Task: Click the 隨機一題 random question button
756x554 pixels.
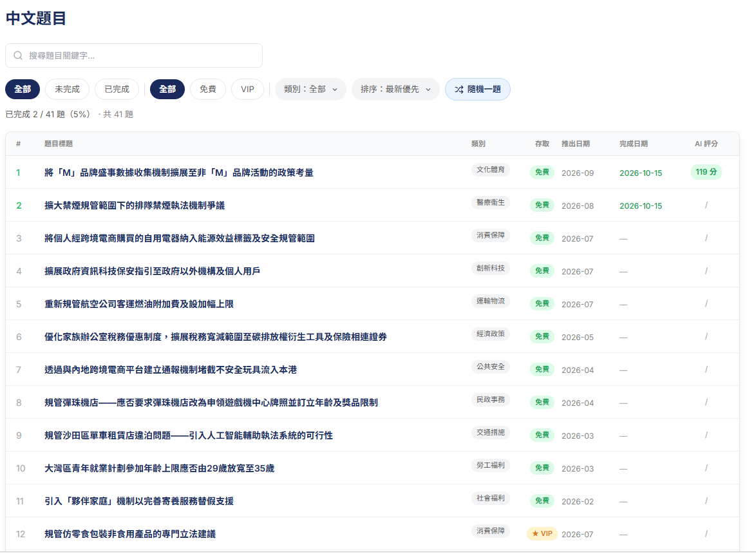Action: (477, 89)
